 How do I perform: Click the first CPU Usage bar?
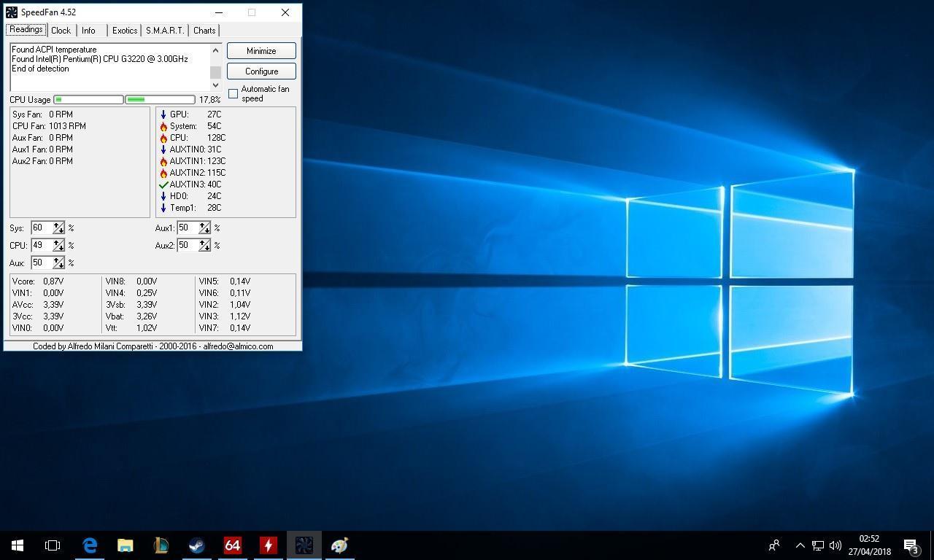pyautogui.click(x=89, y=100)
